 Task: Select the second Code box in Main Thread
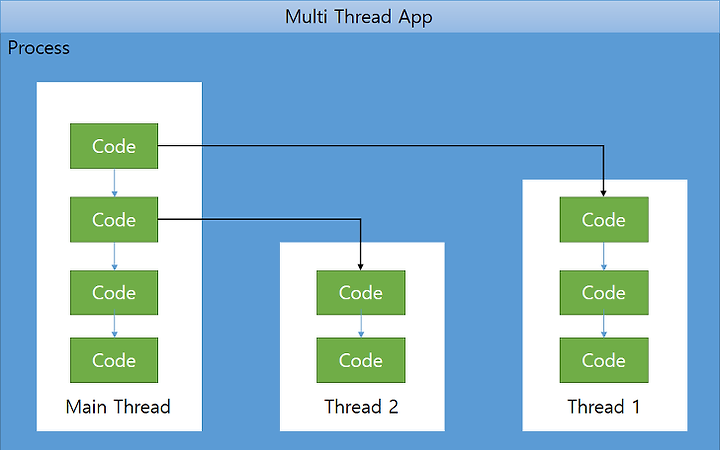click(114, 219)
